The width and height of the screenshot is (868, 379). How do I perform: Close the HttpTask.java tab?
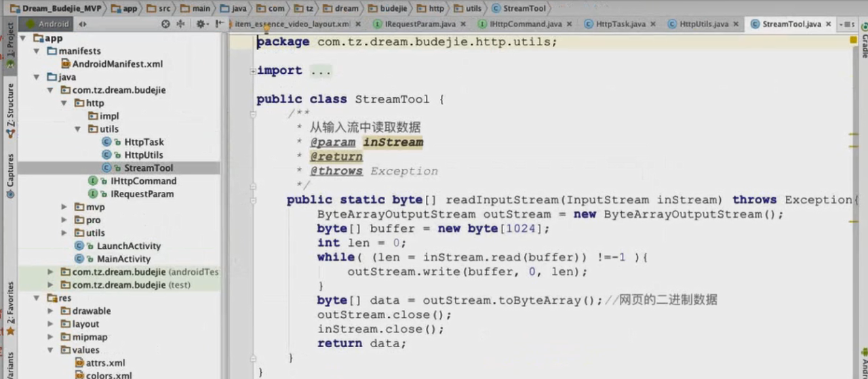tap(653, 24)
